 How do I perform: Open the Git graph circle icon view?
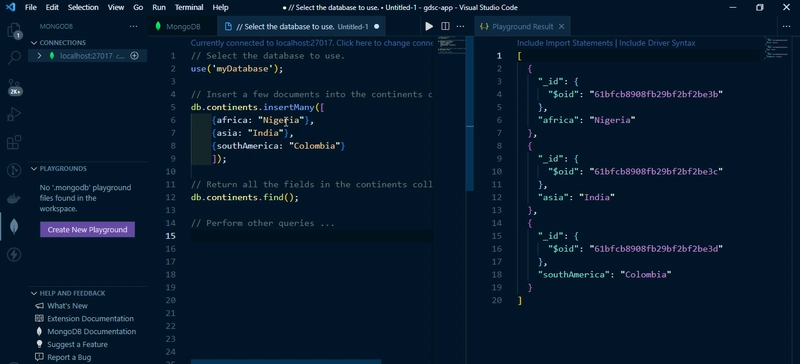[x=14, y=170]
